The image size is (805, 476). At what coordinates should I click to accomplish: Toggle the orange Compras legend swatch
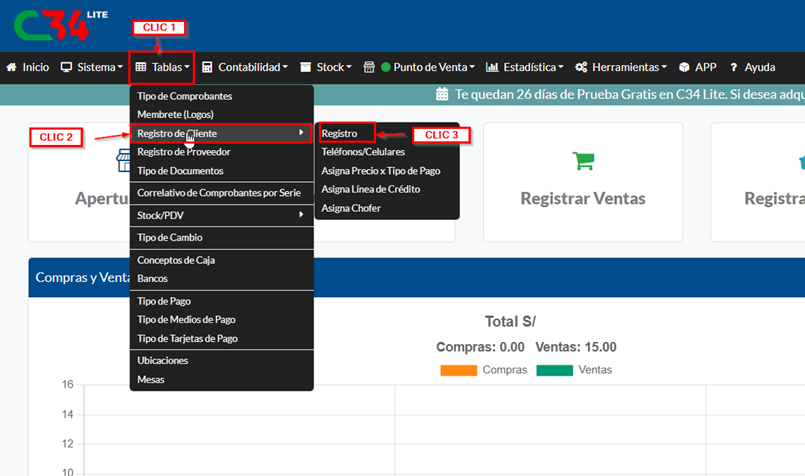(x=458, y=370)
